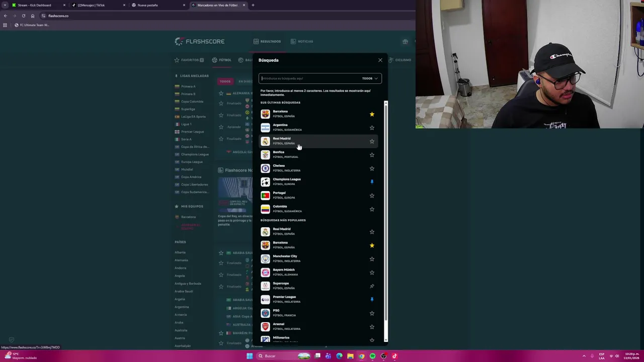The width and height of the screenshot is (644, 362).
Task: Open Bayern Münich result row
Action: tap(318, 273)
